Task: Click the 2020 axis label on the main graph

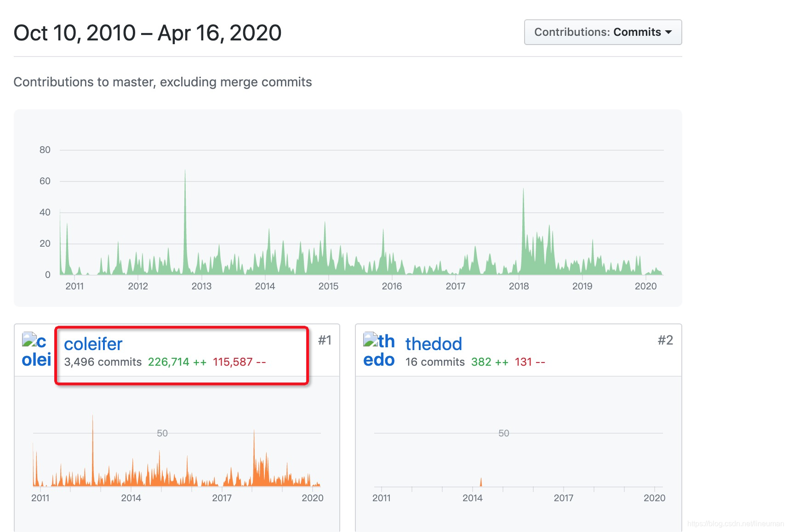Action: (x=645, y=286)
